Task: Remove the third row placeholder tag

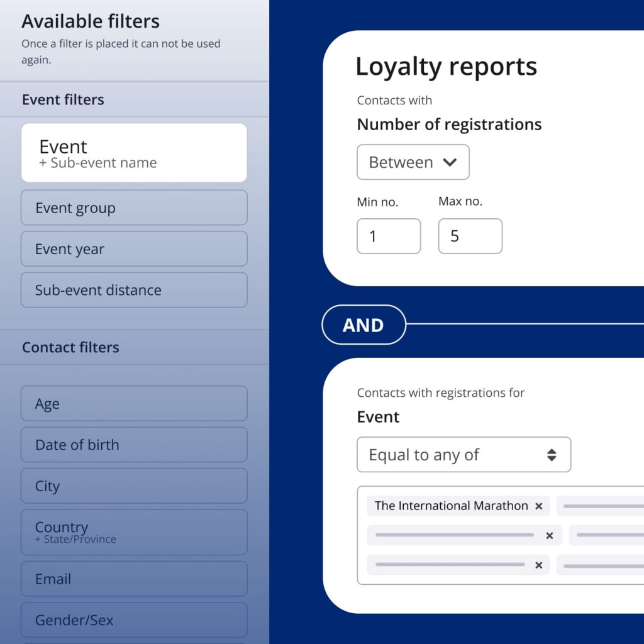Action: 538,565
